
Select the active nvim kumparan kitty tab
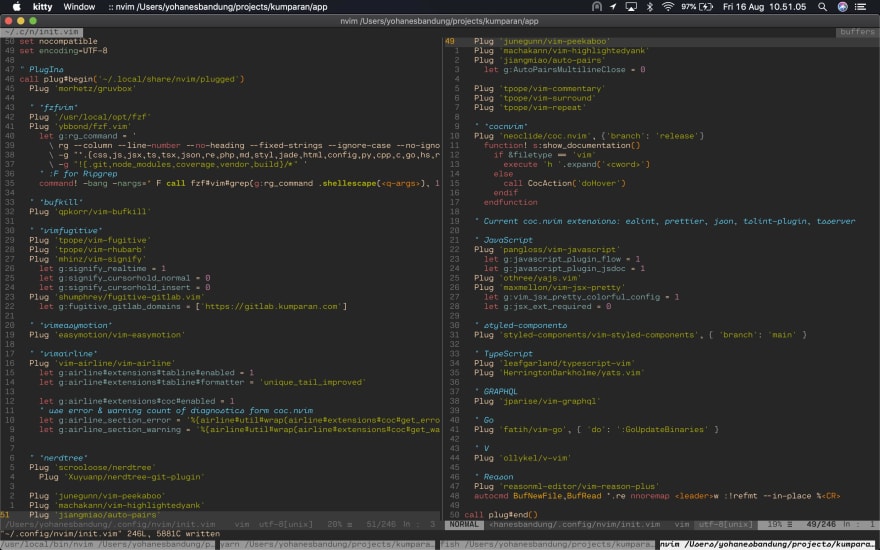click(769, 544)
